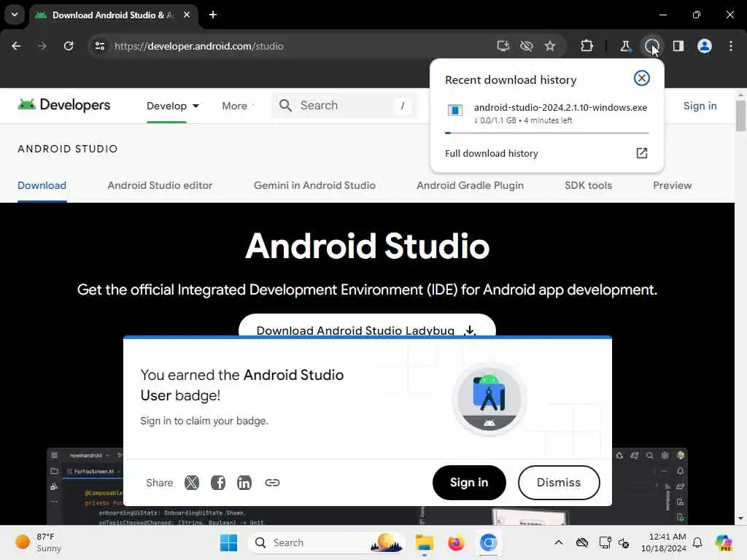Reload the page with the refresh icon
747x560 pixels.
pyautogui.click(x=69, y=46)
